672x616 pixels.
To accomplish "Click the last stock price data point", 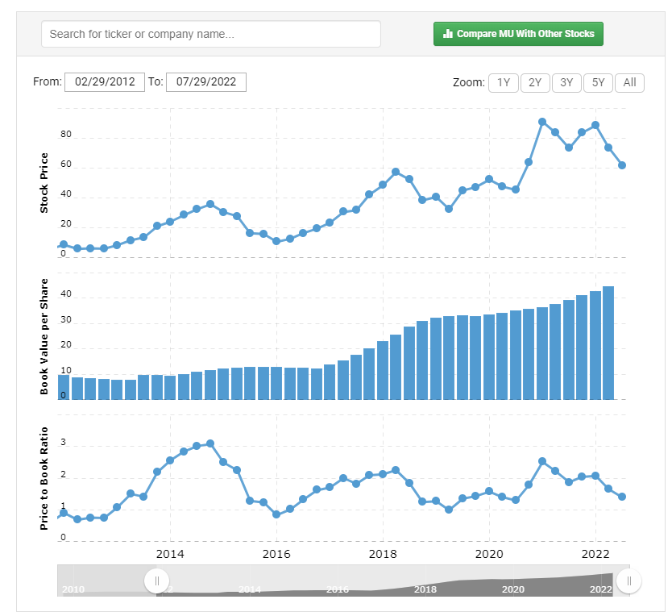I will (x=622, y=165).
